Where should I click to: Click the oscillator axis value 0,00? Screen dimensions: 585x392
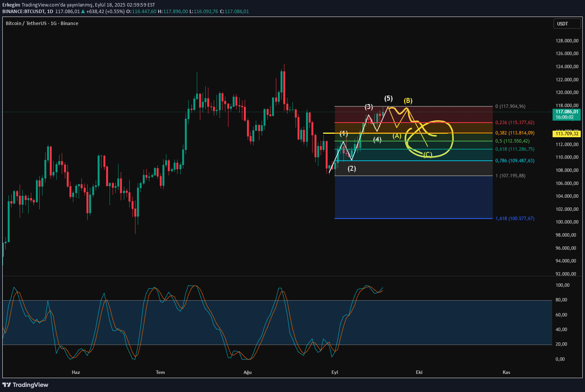coord(560,359)
